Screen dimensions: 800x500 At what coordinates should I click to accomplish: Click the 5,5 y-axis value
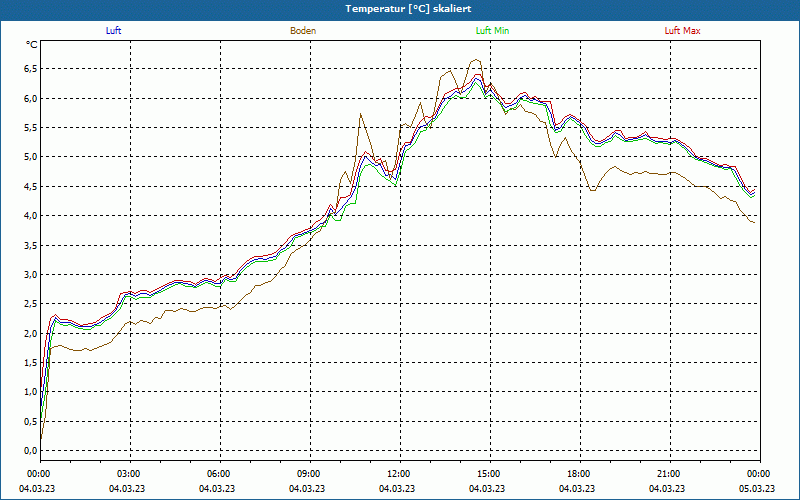tap(30, 128)
